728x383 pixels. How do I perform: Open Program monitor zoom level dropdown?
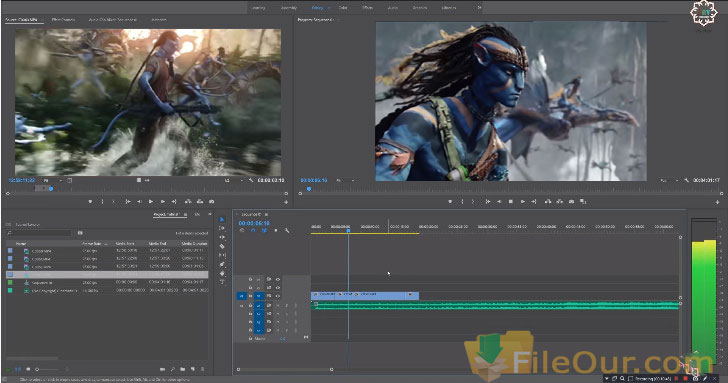(x=345, y=180)
